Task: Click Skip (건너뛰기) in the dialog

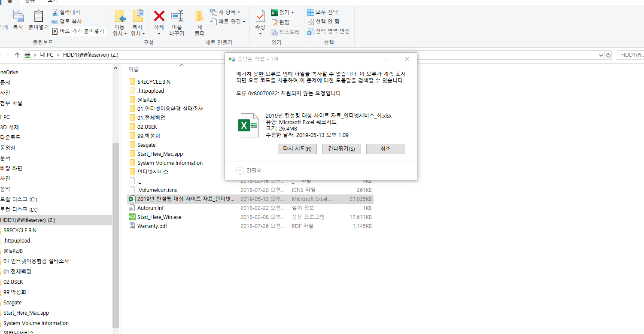Action: pos(341,149)
